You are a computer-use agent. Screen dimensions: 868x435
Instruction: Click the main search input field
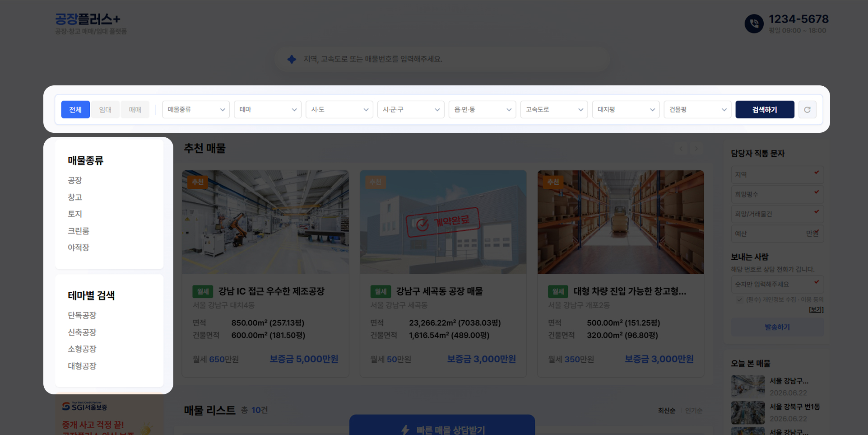[442, 59]
